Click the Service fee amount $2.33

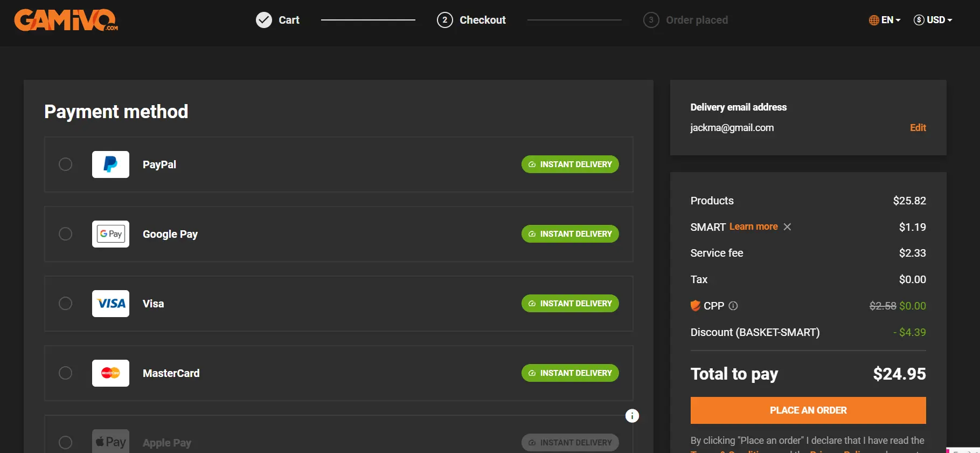(913, 253)
